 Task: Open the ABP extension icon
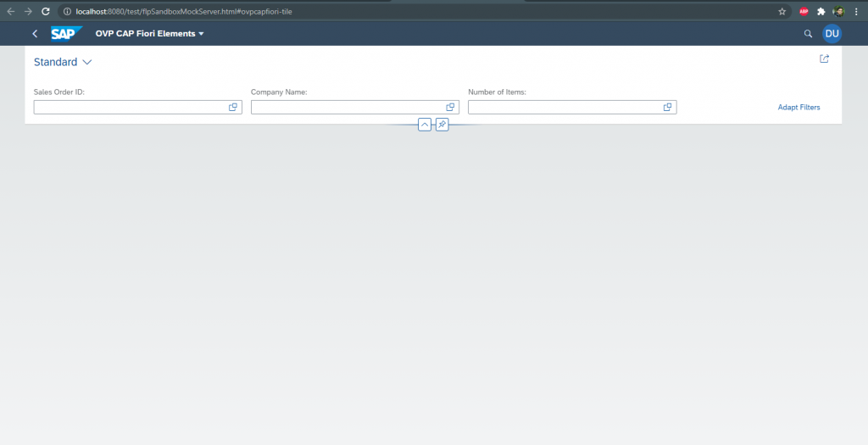coord(804,11)
